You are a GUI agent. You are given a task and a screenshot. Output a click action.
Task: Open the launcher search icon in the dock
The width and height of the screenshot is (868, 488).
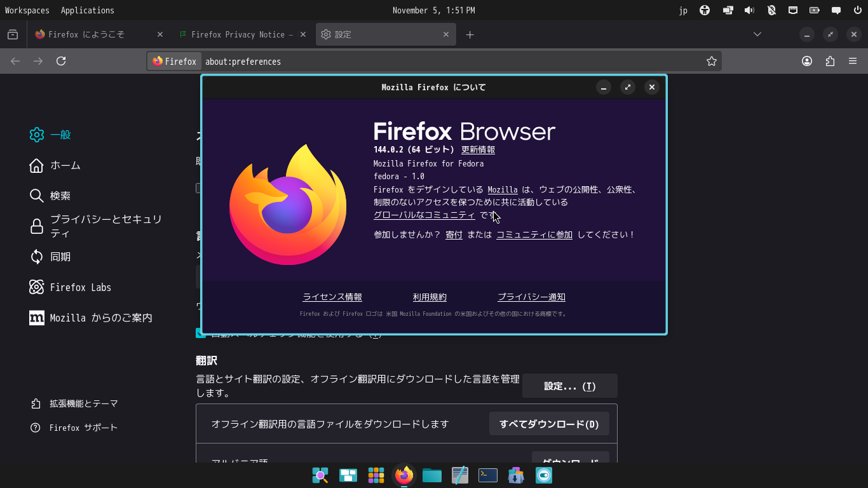point(320,475)
